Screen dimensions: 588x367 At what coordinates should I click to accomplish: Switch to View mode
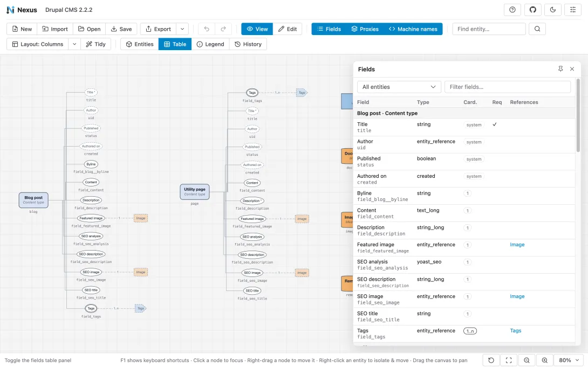coord(257,29)
